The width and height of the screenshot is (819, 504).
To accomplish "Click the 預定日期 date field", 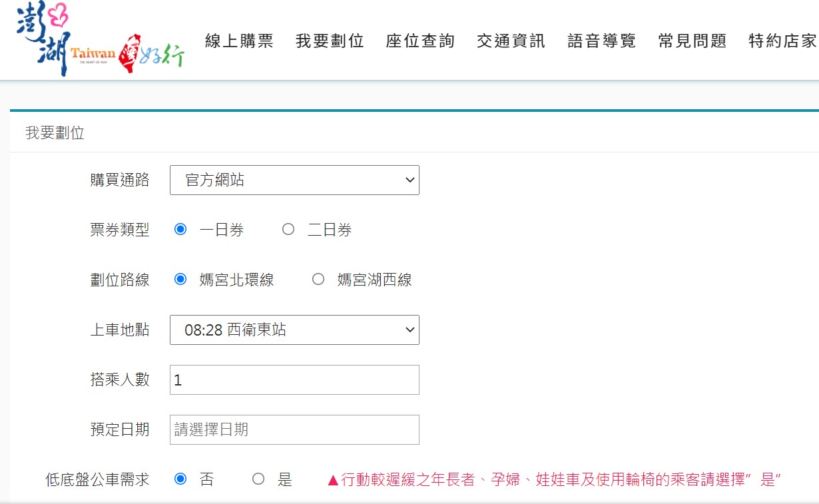I will point(294,430).
